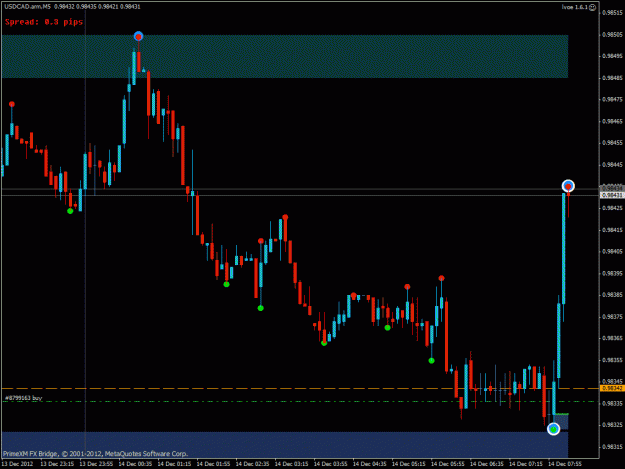Click the '14 Dec 03:15' time axis label
This screenshot has height=469, width=625.
[x=291, y=464]
